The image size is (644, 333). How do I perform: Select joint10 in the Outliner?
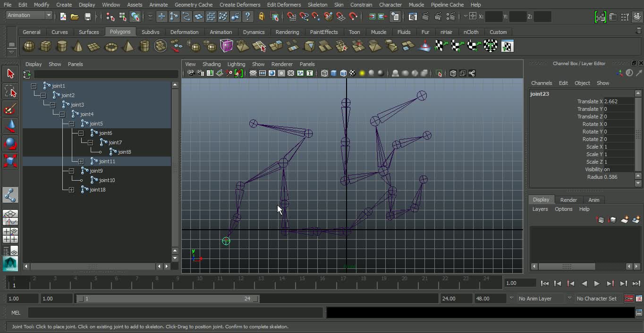(x=107, y=180)
